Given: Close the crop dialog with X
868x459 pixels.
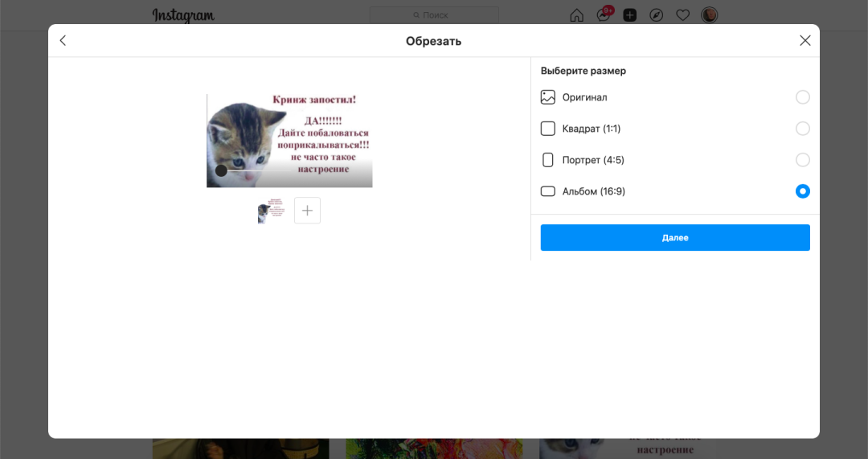Looking at the screenshot, I should click(805, 41).
